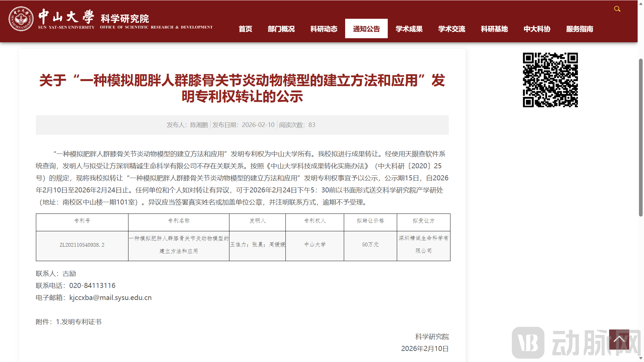Open the 科研基地 menu item

click(x=494, y=29)
